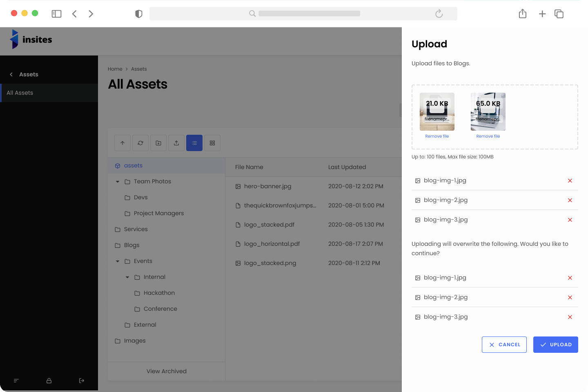This screenshot has height=392, width=588.
Task: Create a new folder using the folder-plus icon
Action: click(x=158, y=143)
